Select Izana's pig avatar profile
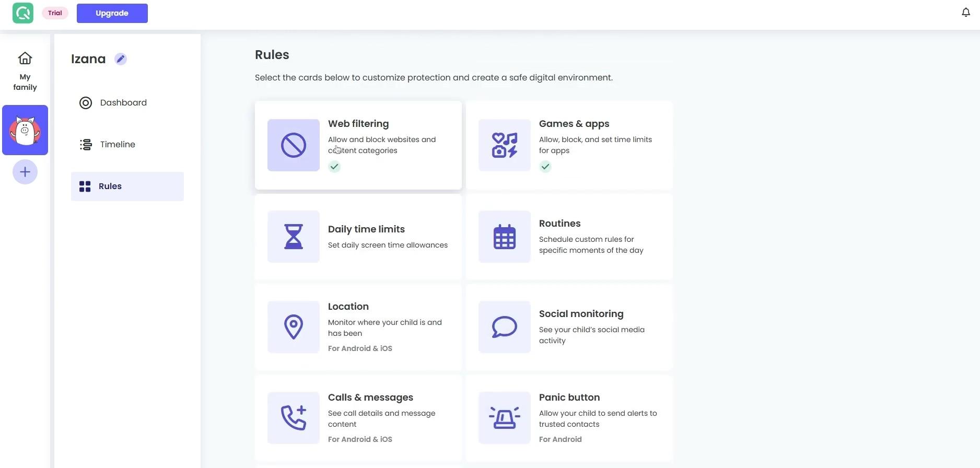The width and height of the screenshot is (980, 468). coord(25,130)
